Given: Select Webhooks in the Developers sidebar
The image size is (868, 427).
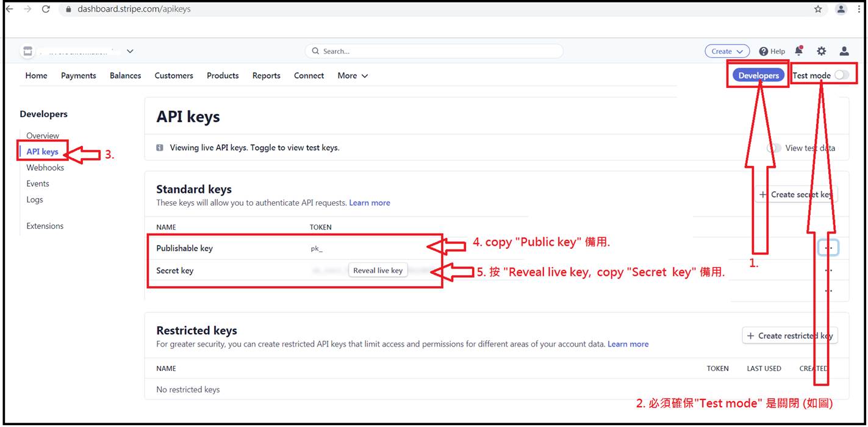Looking at the screenshot, I should tap(45, 168).
